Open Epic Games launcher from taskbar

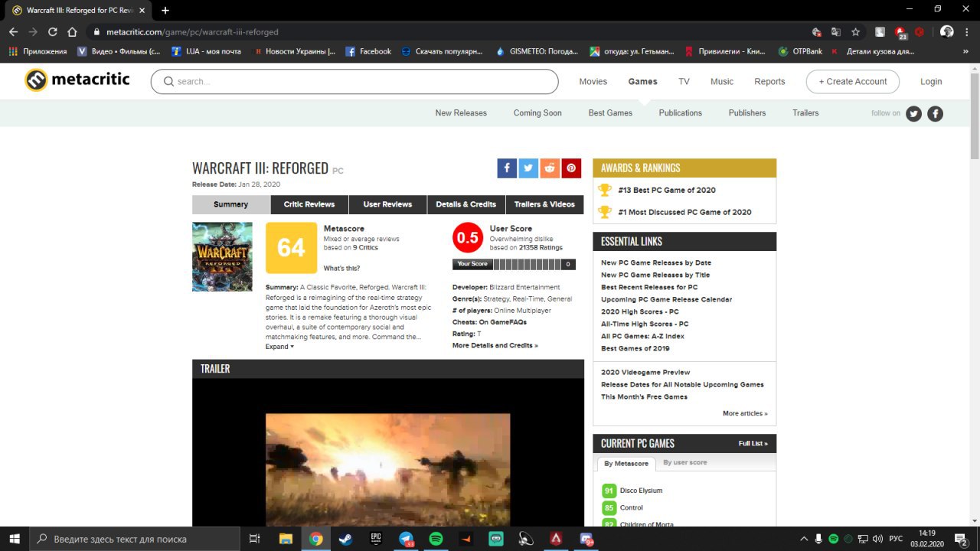point(376,539)
